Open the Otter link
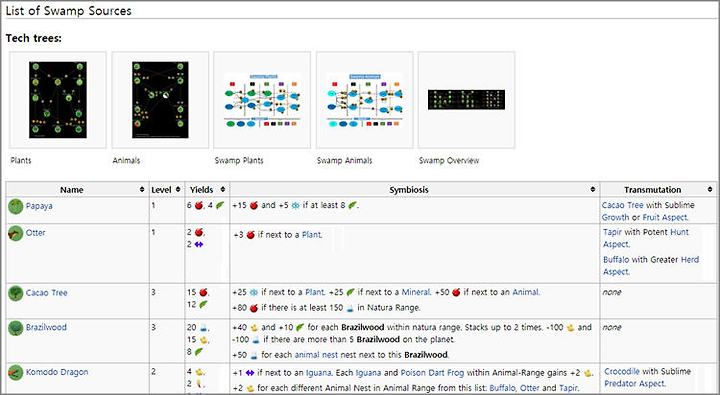Image resolution: width=720 pixels, height=395 pixels. tap(35, 232)
